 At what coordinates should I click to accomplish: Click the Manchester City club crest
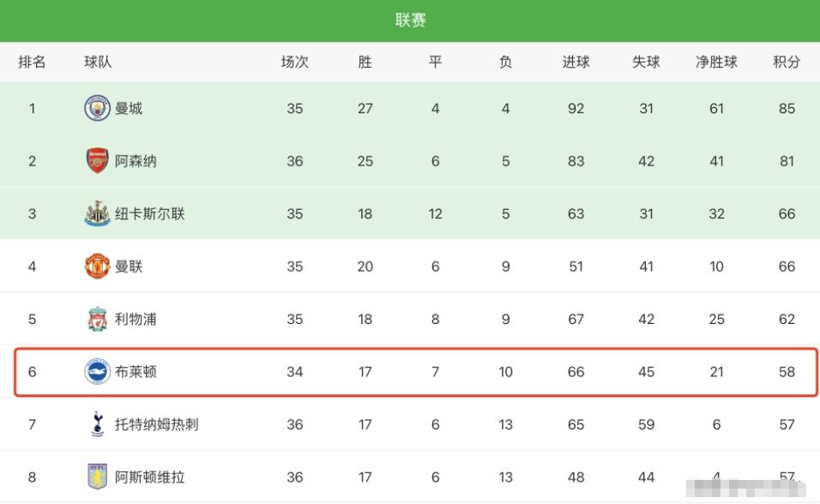click(x=97, y=109)
